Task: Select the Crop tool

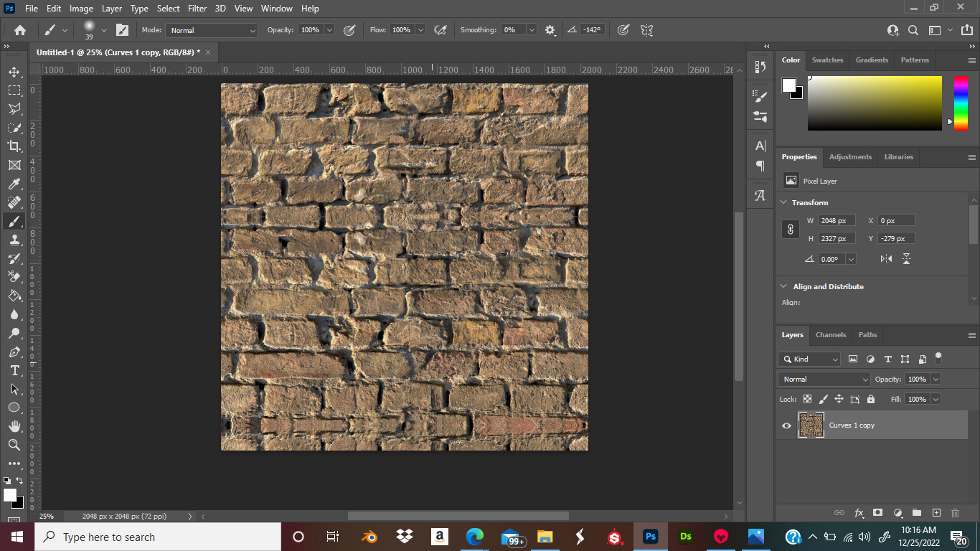Action: pos(14,146)
